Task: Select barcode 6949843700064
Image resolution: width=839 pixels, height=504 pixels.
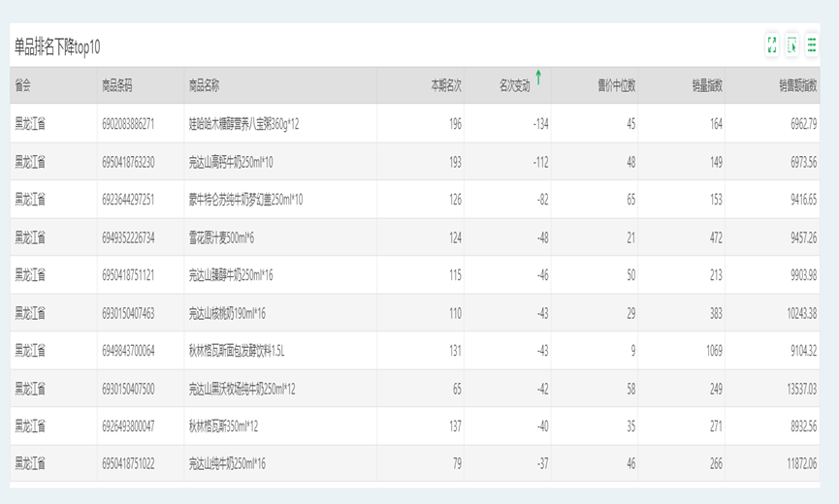Action: click(128, 351)
